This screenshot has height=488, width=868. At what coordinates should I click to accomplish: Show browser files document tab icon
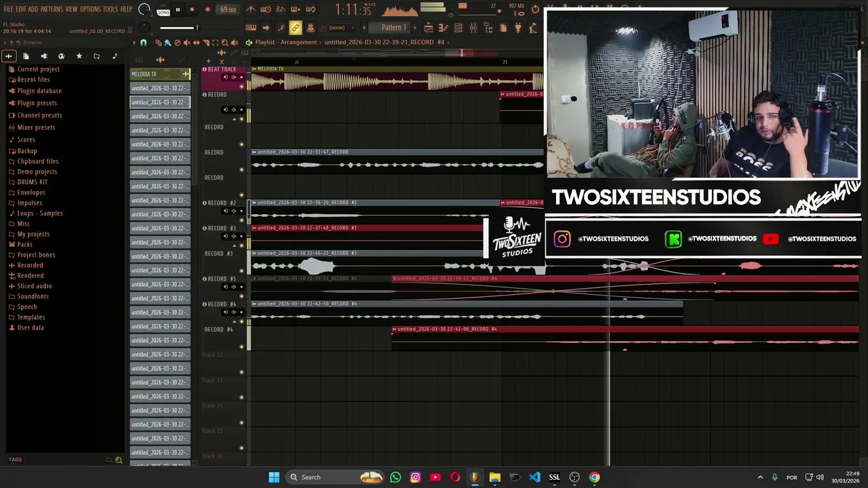(x=26, y=56)
